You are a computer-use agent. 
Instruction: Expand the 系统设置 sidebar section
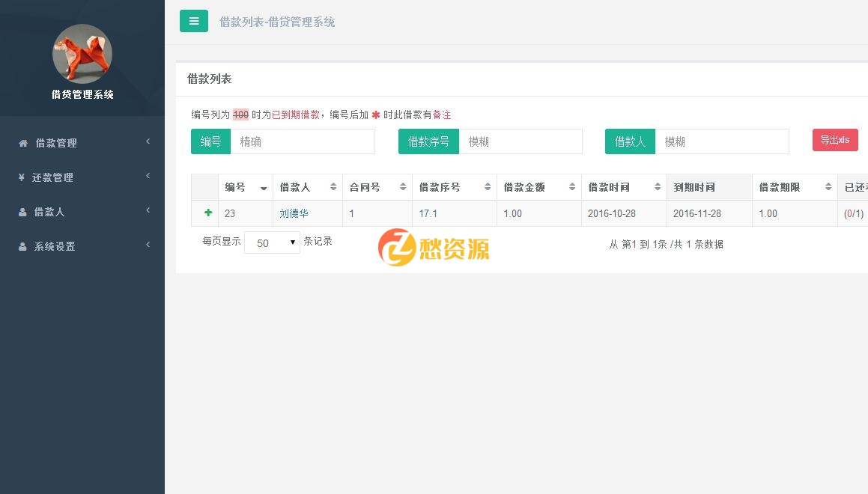point(82,246)
